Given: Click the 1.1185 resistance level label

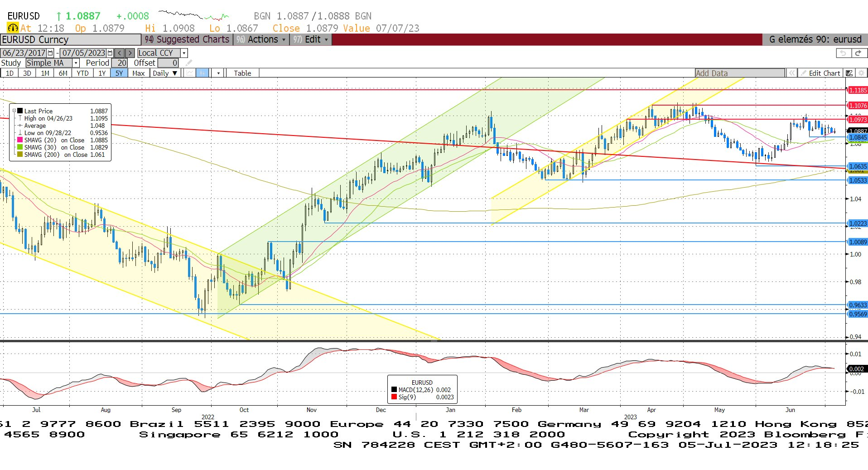Looking at the screenshot, I should (x=858, y=90).
